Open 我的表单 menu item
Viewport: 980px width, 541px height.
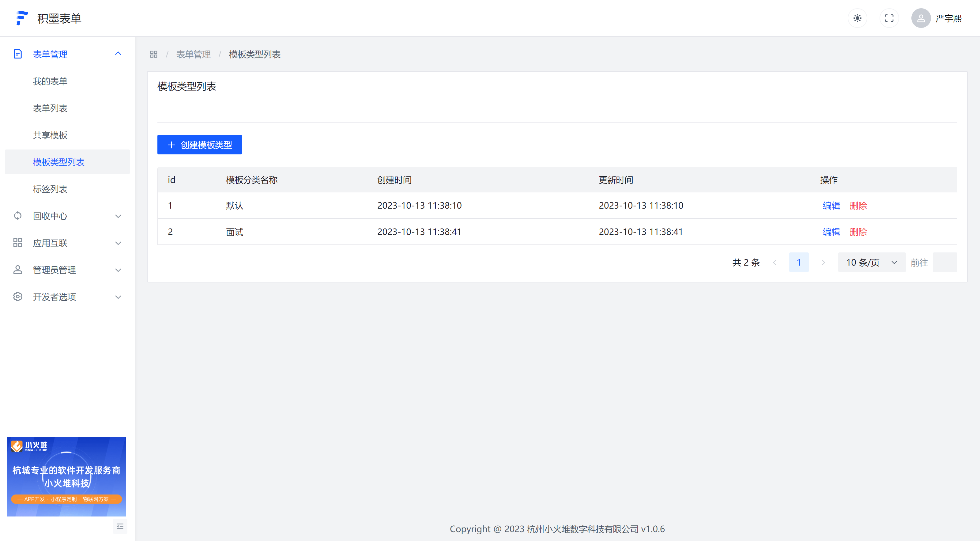tap(50, 81)
